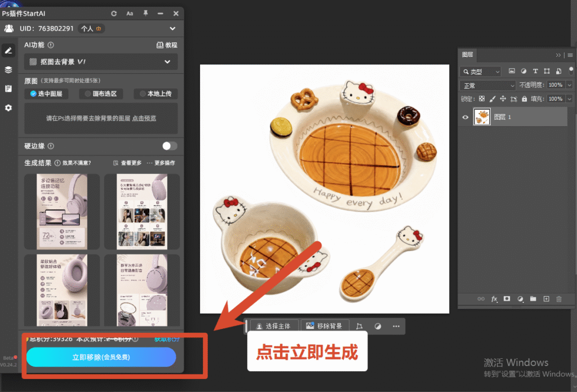
Task: Collapse Layers panel with double arrows
Action: pos(558,55)
